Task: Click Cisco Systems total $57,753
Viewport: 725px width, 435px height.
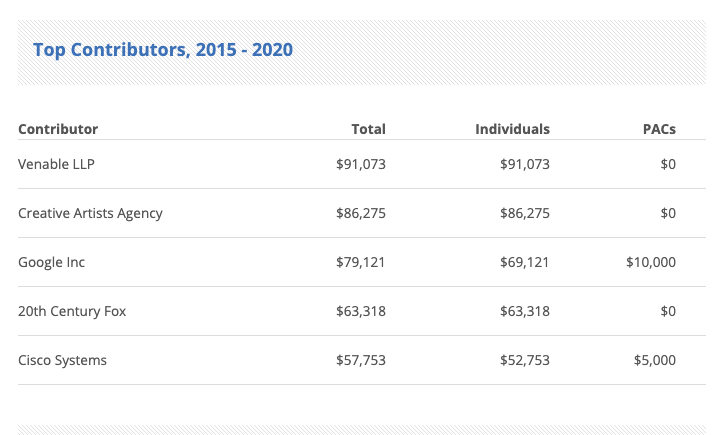Action: (361, 360)
